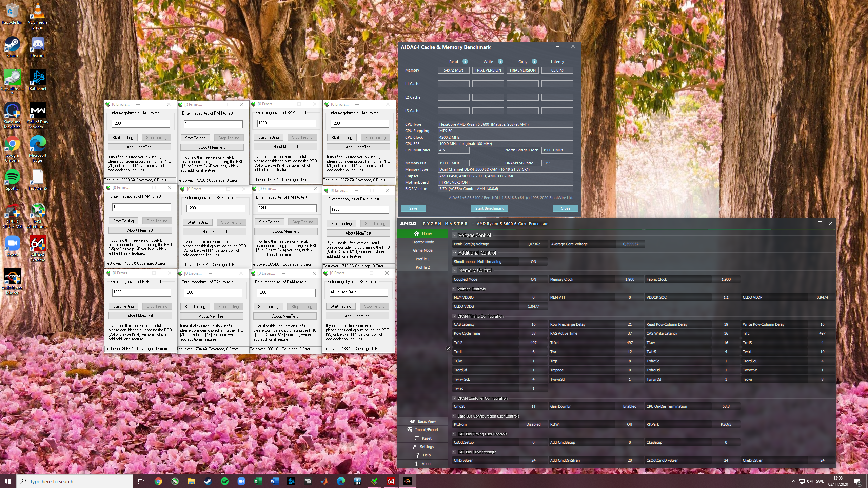Select the AMD Ryzen Master desktop icon
Image resolution: width=868 pixels, height=488 pixels.
click(x=13, y=282)
